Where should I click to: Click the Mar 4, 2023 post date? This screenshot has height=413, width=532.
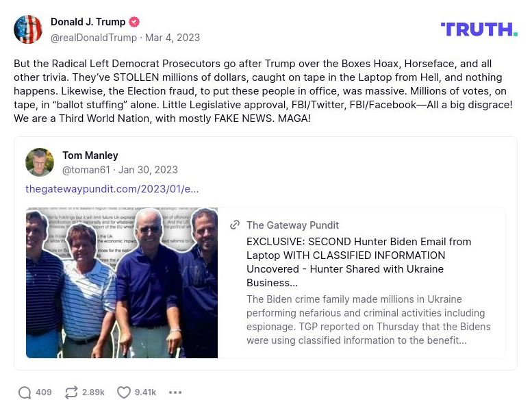[x=173, y=38]
